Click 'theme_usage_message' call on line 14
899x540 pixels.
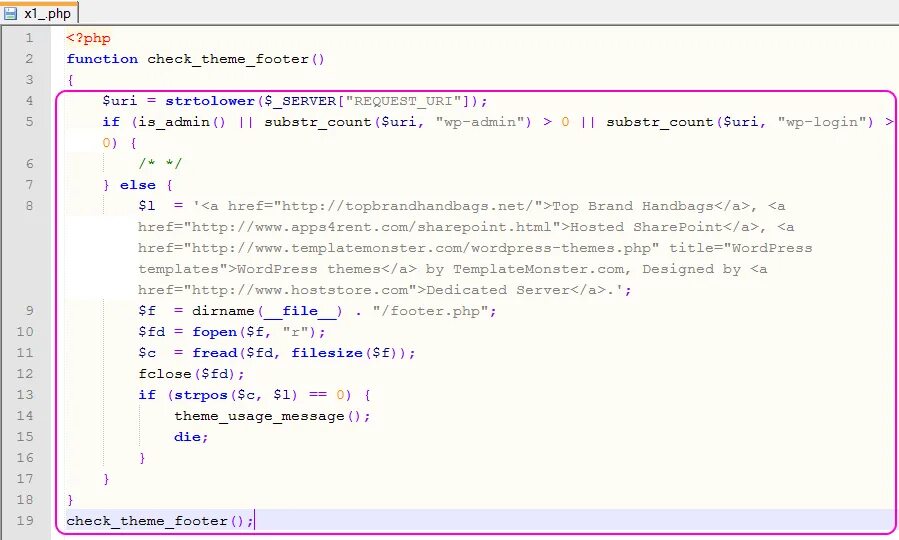tap(259, 416)
